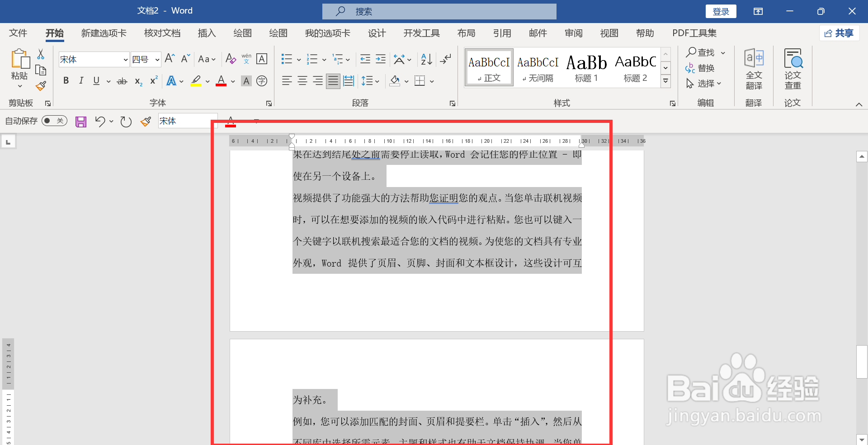Viewport: 868px width, 445px height.
Task: Expand the styles gallery more button
Action: (x=665, y=81)
